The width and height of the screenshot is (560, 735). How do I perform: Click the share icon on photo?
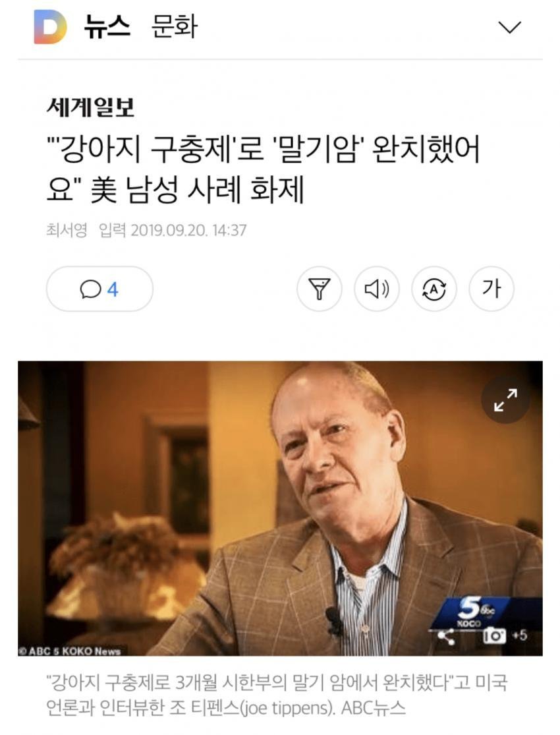445,636
